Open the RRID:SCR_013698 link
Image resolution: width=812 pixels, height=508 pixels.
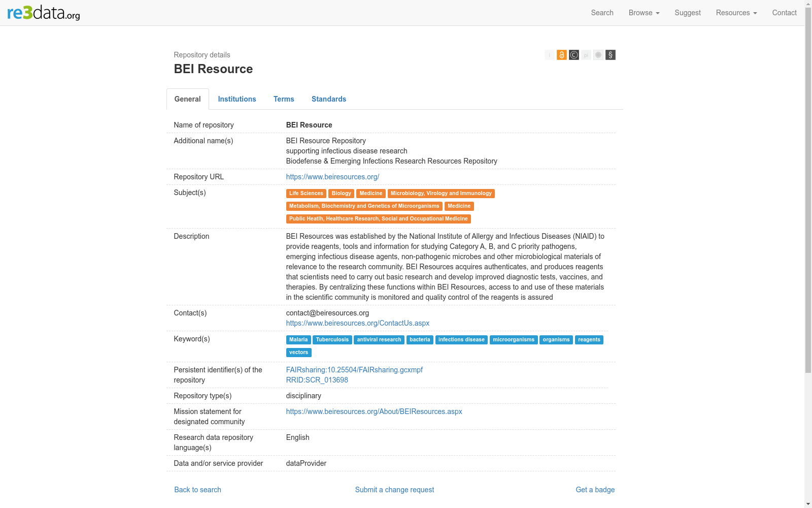pyautogui.click(x=317, y=380)
